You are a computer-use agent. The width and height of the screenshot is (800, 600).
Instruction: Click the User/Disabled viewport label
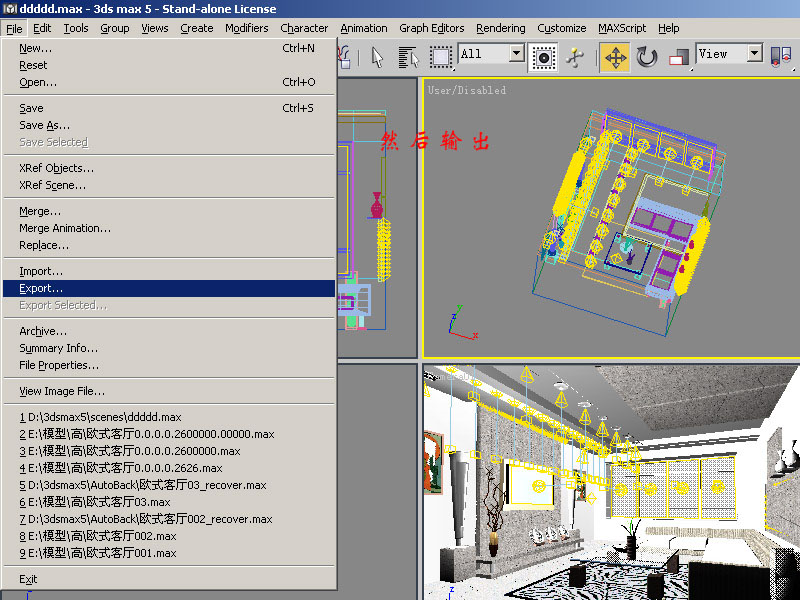[467, 90]
